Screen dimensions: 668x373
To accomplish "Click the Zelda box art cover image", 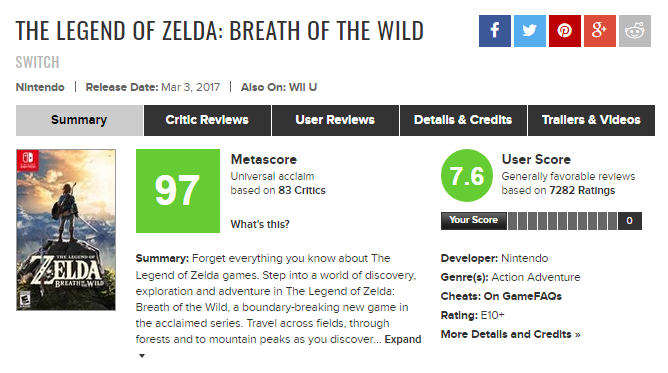I will [66, 230].
